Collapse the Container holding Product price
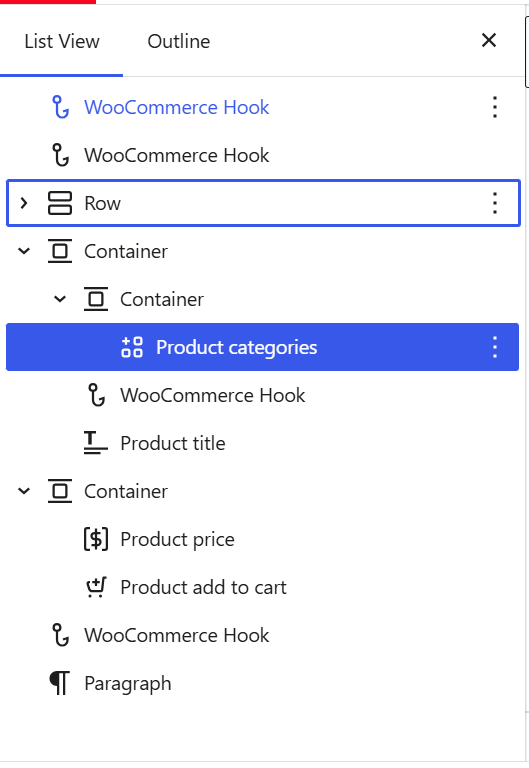The width and height of the screenshot is (529, 768). 24,491
